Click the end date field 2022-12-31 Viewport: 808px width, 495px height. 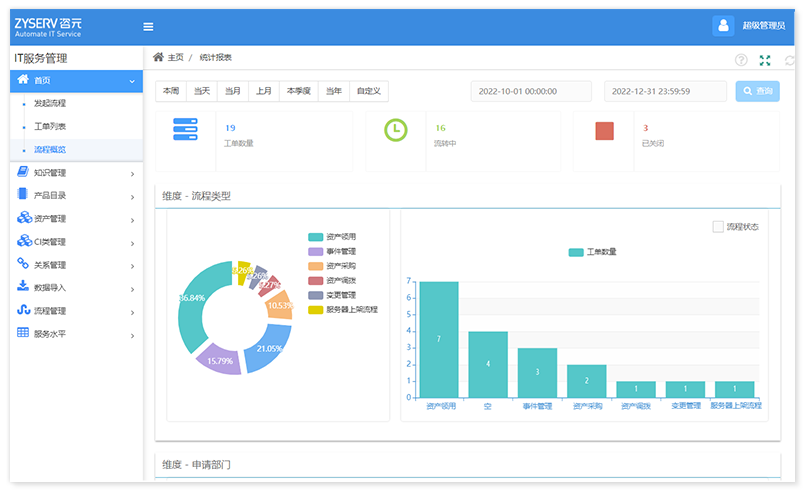point(665,91)
